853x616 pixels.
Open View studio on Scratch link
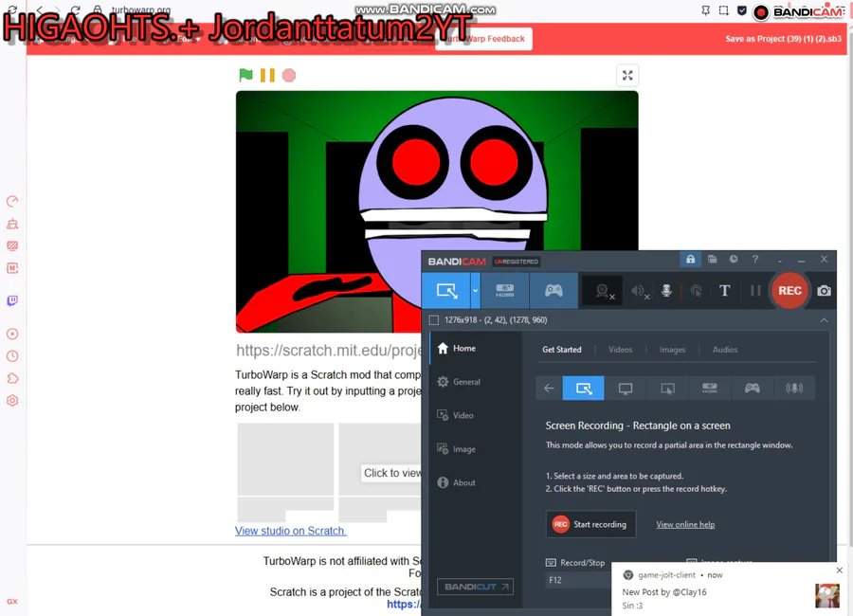291,531
